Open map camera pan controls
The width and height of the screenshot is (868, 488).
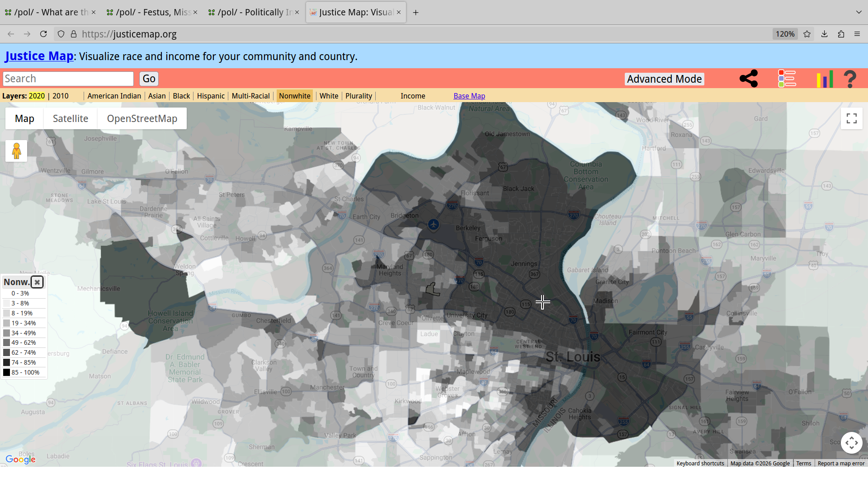click(851, 443)
